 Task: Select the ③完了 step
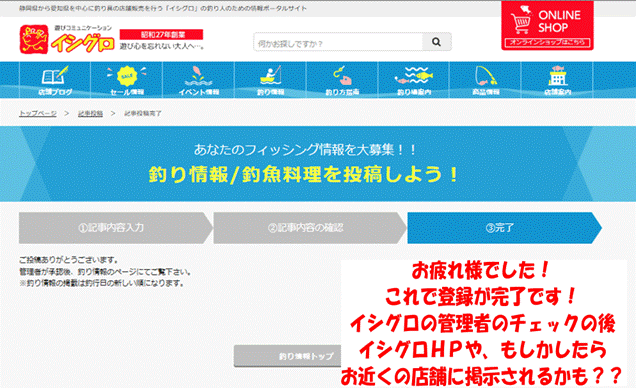[504, 228]
